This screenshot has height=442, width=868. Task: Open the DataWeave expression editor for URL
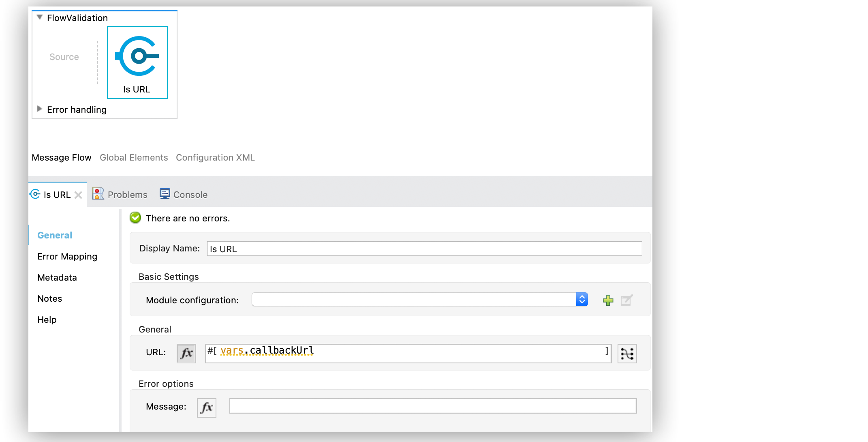coord(627,353)
